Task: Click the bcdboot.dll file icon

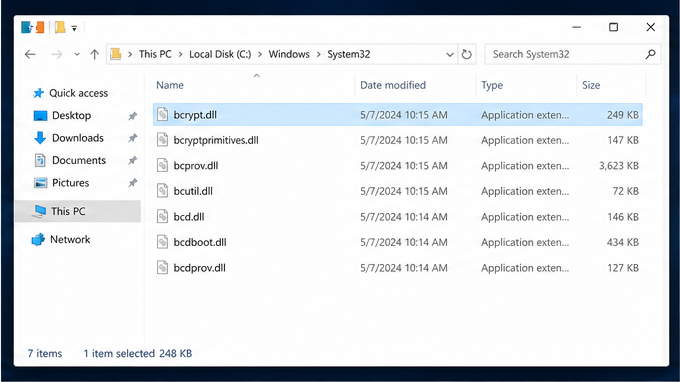Action: (162, 242)
